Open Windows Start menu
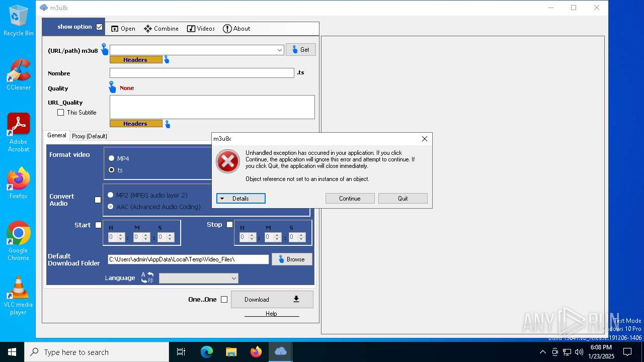644x362 pixels. 12,352
